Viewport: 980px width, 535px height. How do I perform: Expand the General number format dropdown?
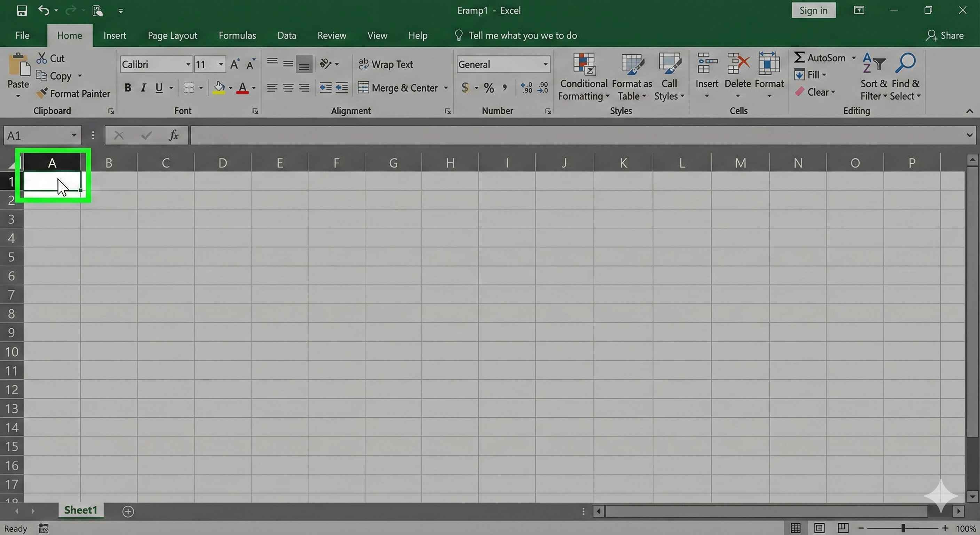click(x=545, y=64)
